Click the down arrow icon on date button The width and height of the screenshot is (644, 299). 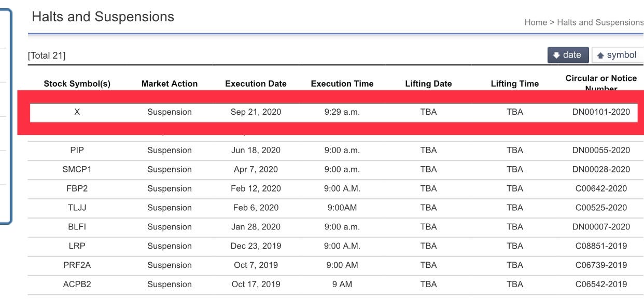coord(556,56)
